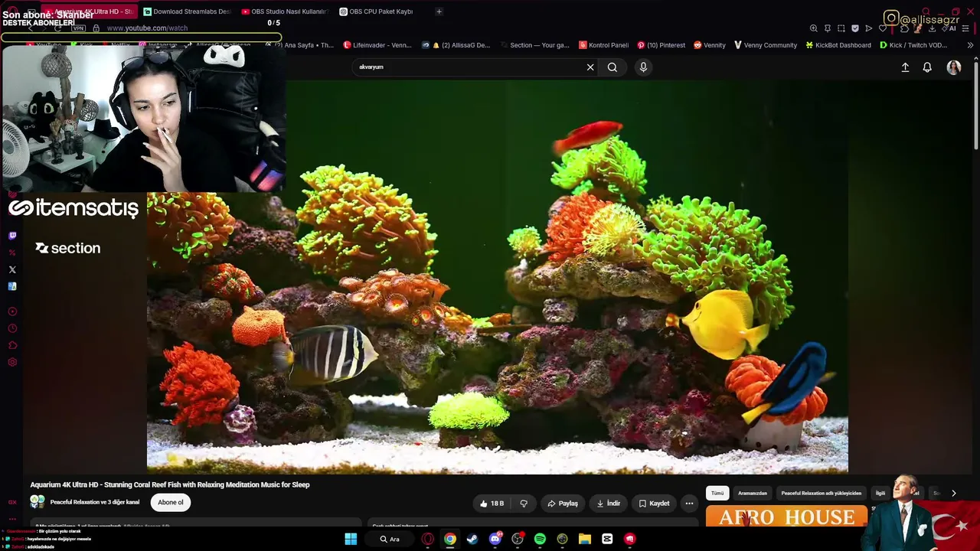This screenshot has height=551, width=980.
Task: Open YouTube notifications bell
Action: (x=927, y=67)
